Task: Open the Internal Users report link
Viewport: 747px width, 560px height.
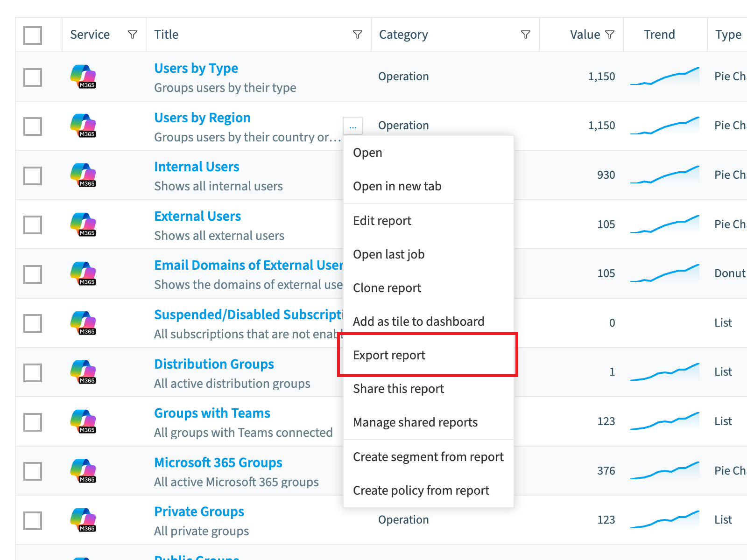Action: point(197,167)
